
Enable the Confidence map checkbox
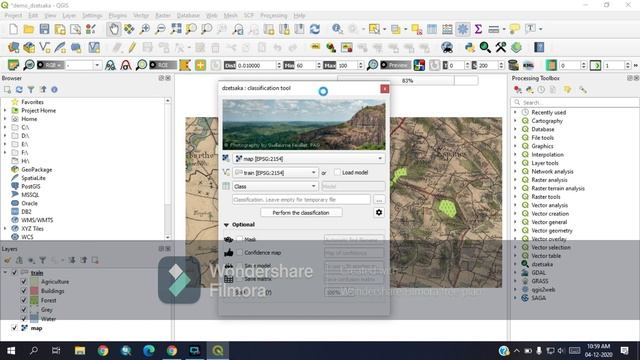[240, 253]
